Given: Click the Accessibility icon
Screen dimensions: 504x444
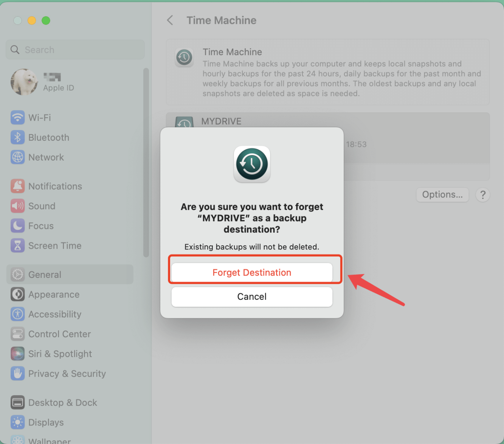Looking at the screenshot, I should 17,314.
